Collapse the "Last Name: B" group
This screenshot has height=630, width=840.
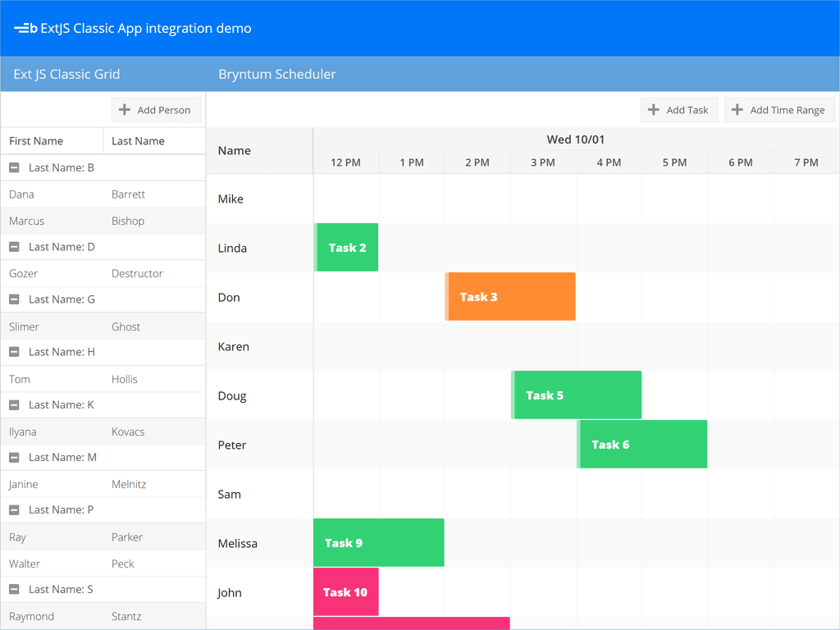coord(13,167)
